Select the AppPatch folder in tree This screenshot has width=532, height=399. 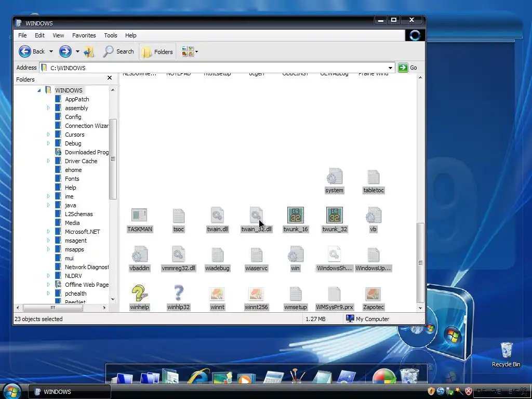point(77,99)
